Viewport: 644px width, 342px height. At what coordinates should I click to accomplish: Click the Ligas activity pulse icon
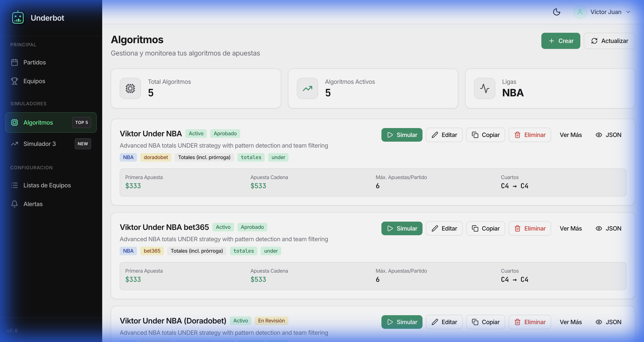click(x=484, y=88)
